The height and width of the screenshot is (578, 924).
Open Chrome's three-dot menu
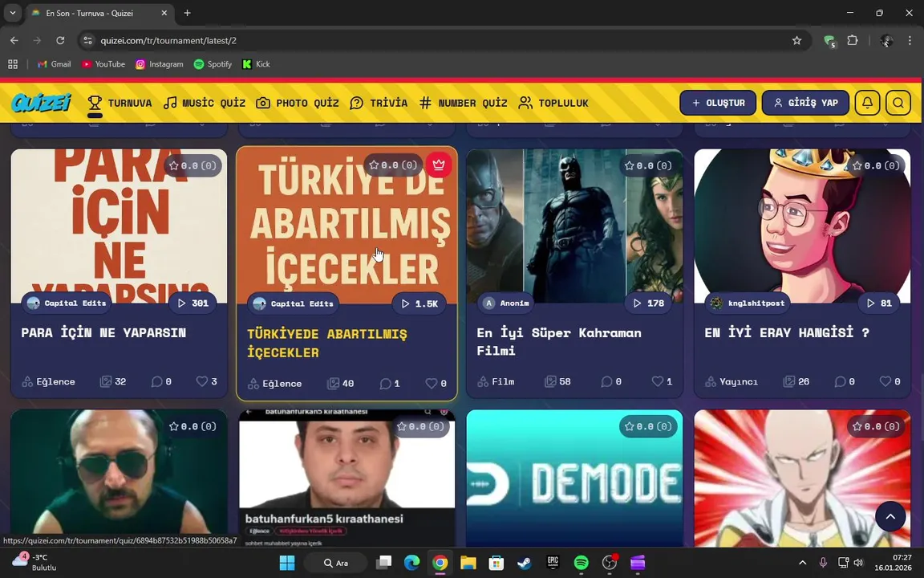pyautogui.click(x=910, y=41)
